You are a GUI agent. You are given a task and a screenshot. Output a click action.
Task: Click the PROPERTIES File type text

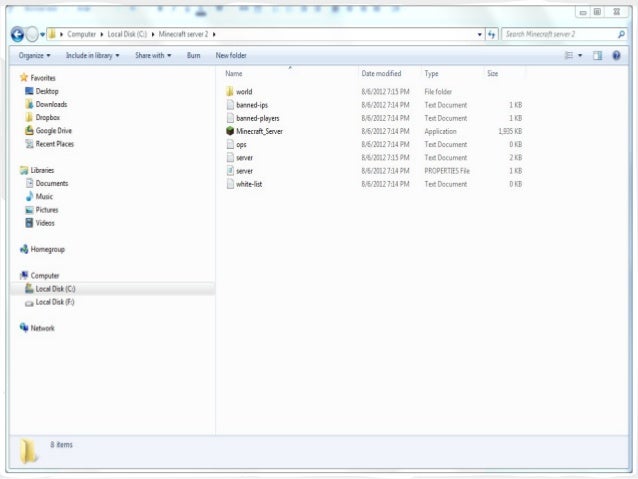pos(447,171)
